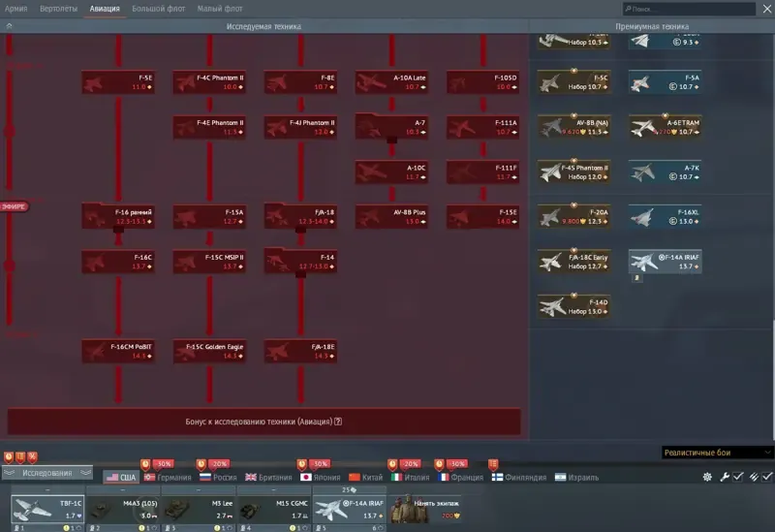Image resolution: width=775 pixels, height=532 pixels.
Task: Select the F-15E aircraft card
Action: [482, 216]
